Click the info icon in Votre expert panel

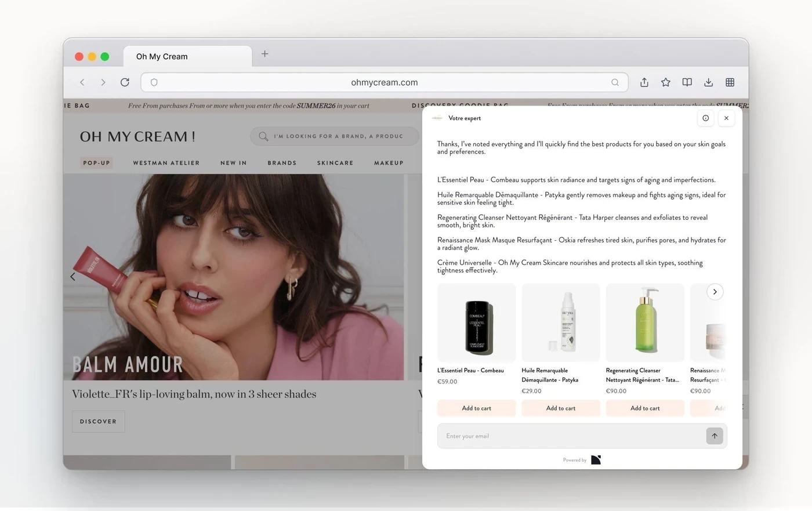coord(706,118)
